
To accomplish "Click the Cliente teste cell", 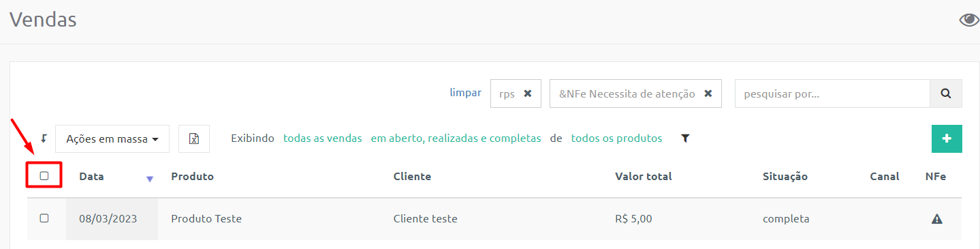I will pyautogui.click(x=426, y=219).
